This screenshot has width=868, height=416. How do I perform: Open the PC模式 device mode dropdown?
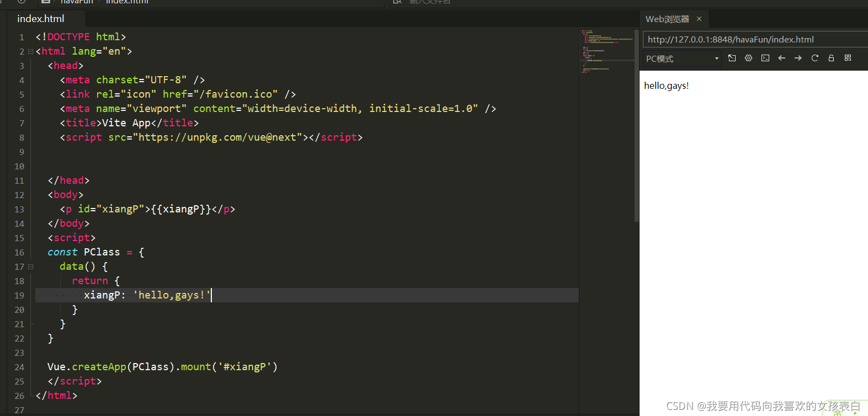[682, 58]
